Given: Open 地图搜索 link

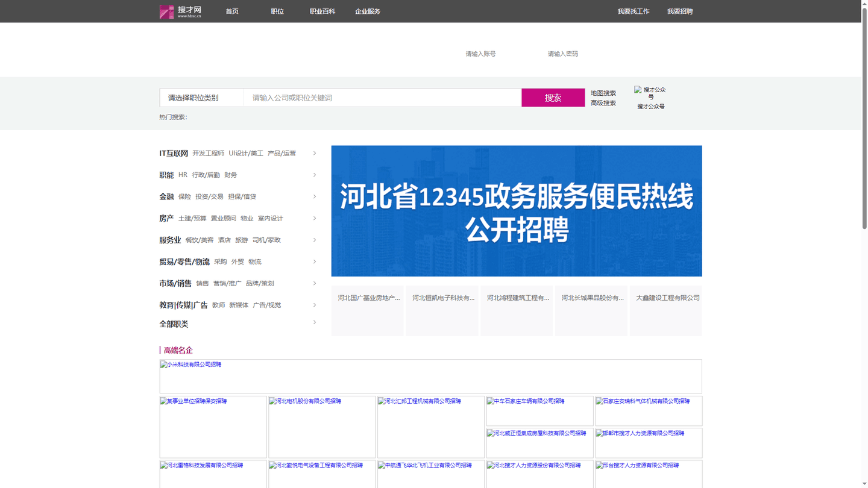Looking at the screenshot, I should click(603, 93).
